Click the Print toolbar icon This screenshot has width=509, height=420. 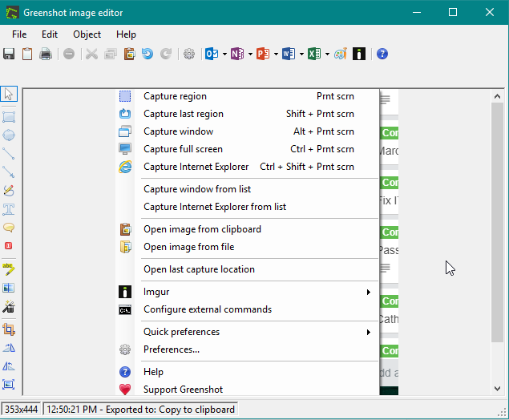46,54
